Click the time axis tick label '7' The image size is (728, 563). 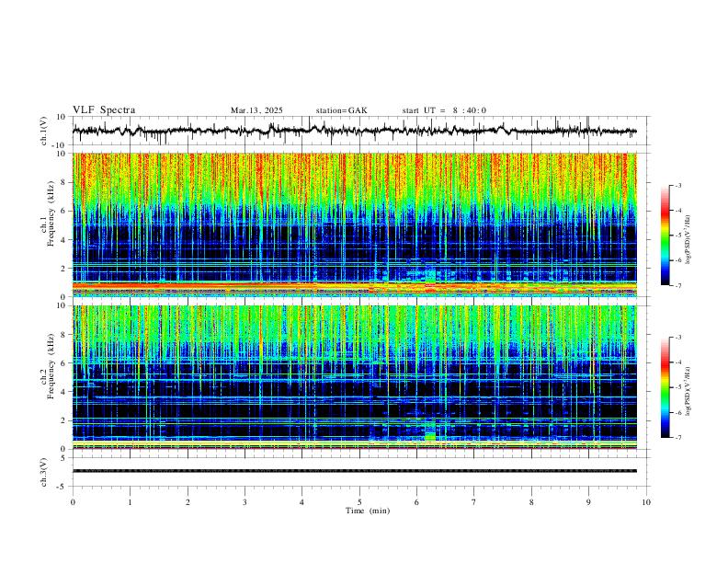point(474,502)
